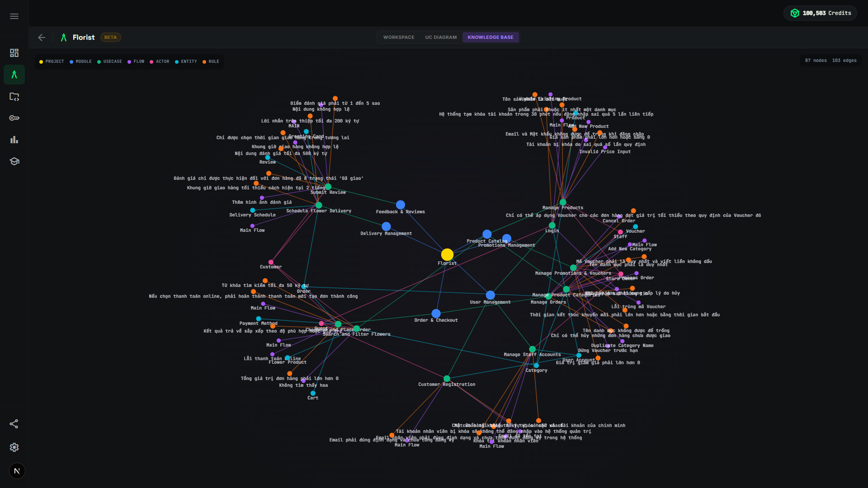Select the Manage Products usecase node
Viewport: 868px width, 488px height.
coord(563,202)
